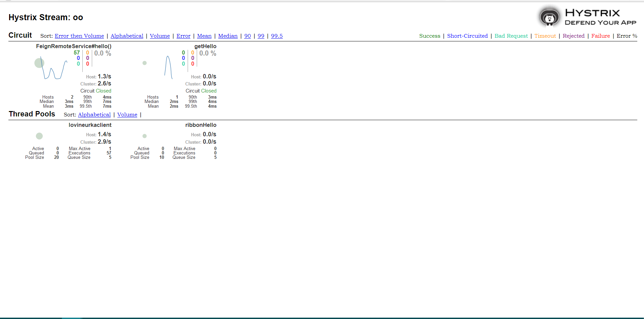The width and height of the screenshot is (644, 319).
Task: Sort circuits by Error
Action: 183,36
